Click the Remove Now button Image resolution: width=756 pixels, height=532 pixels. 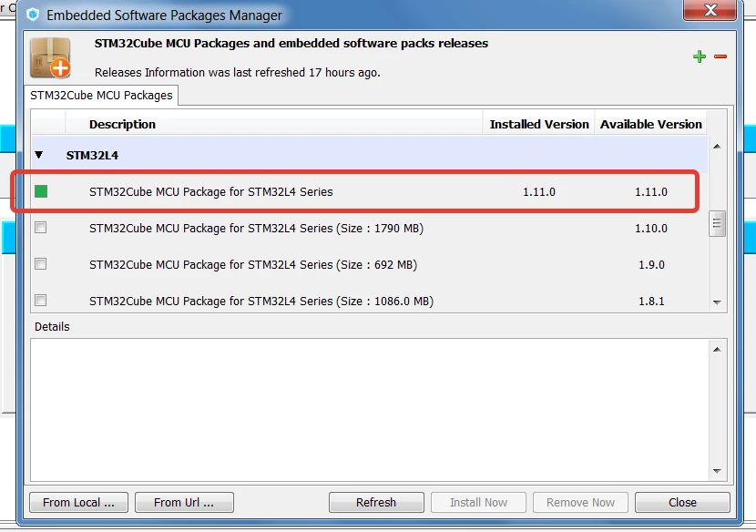pyautogui.click(x=580, y=502)
